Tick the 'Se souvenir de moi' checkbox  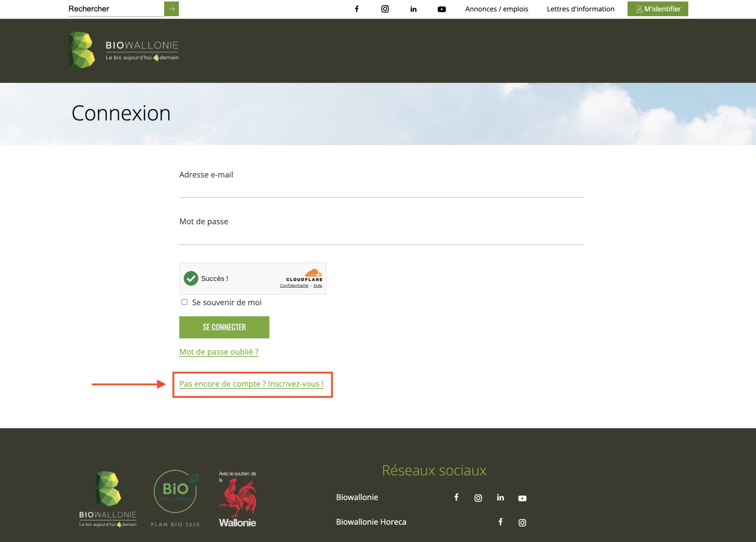click(184, 302)
